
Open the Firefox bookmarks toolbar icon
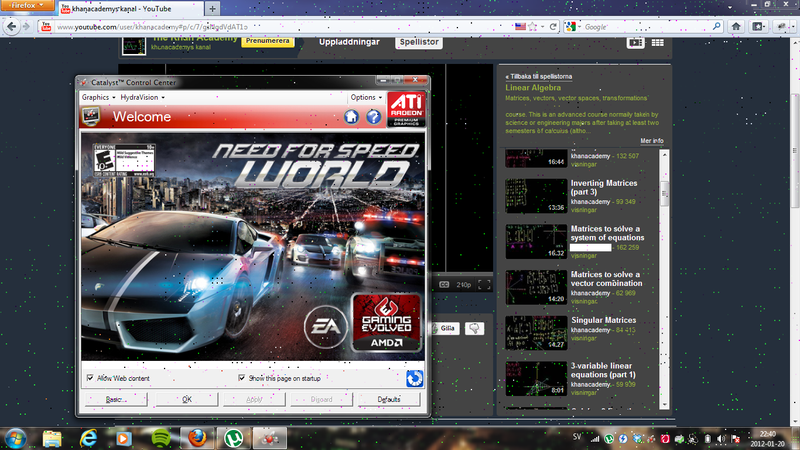(x=759, y=27)
